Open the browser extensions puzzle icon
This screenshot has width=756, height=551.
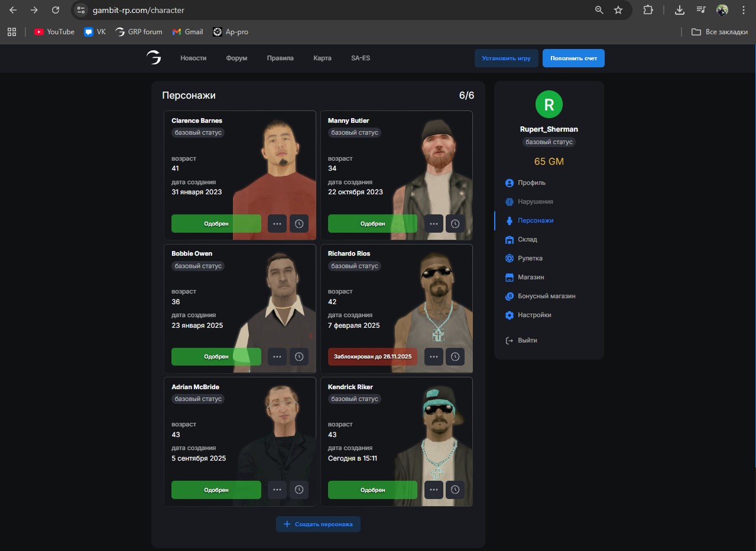tap(648, 10)
